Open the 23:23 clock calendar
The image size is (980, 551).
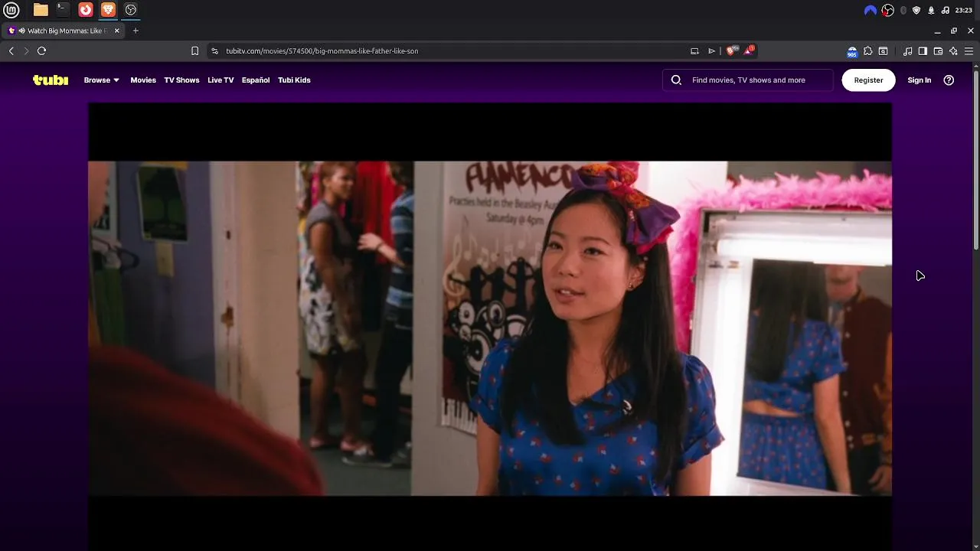(964, 10)
